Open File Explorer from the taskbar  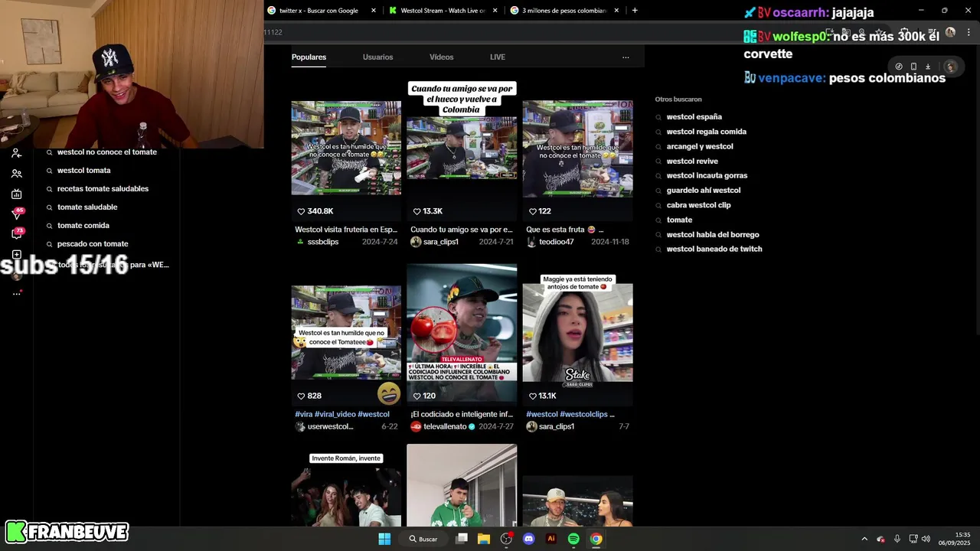(x=484, y=539)
